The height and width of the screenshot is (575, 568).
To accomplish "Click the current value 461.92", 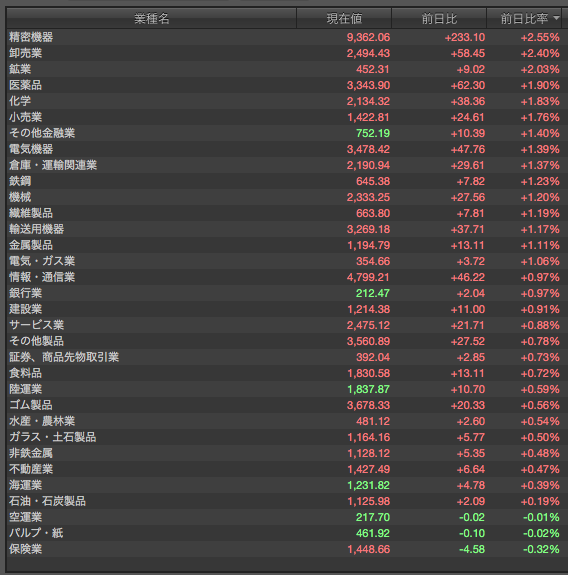I will point(373,534).
